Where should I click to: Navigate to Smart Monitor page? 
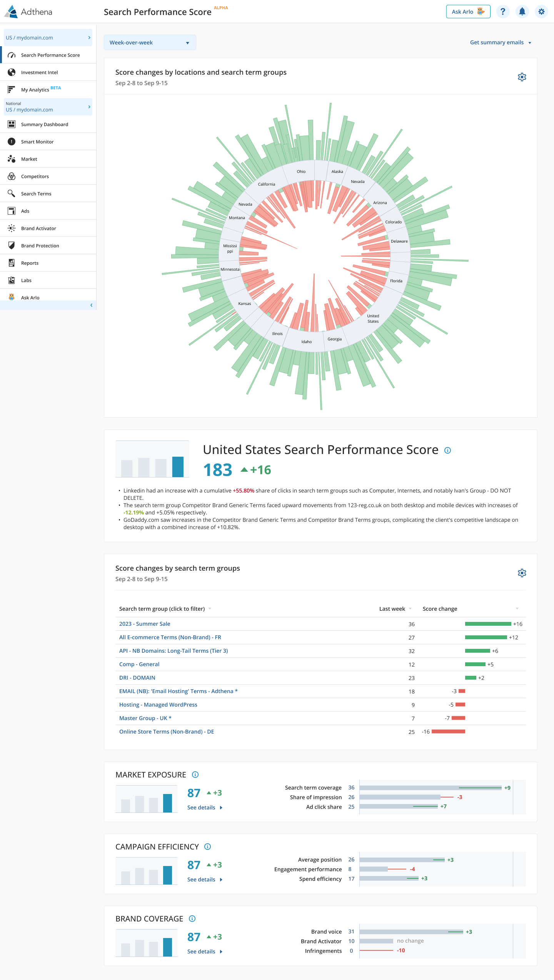37,142
